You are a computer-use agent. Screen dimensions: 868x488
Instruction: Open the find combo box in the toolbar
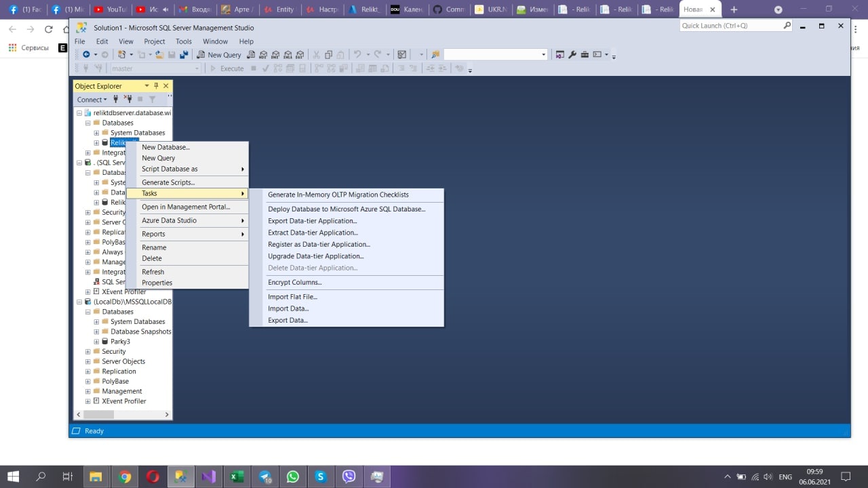(496, 55)
